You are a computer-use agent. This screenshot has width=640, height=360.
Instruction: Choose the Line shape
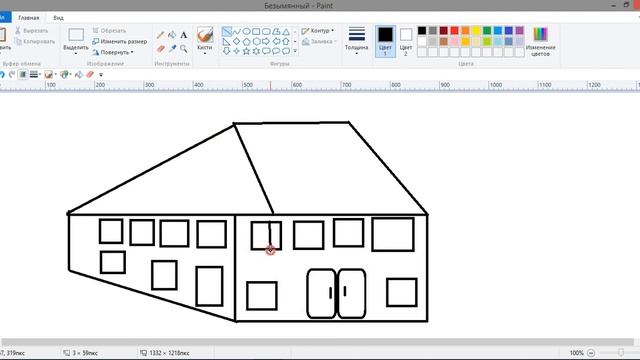227,31
